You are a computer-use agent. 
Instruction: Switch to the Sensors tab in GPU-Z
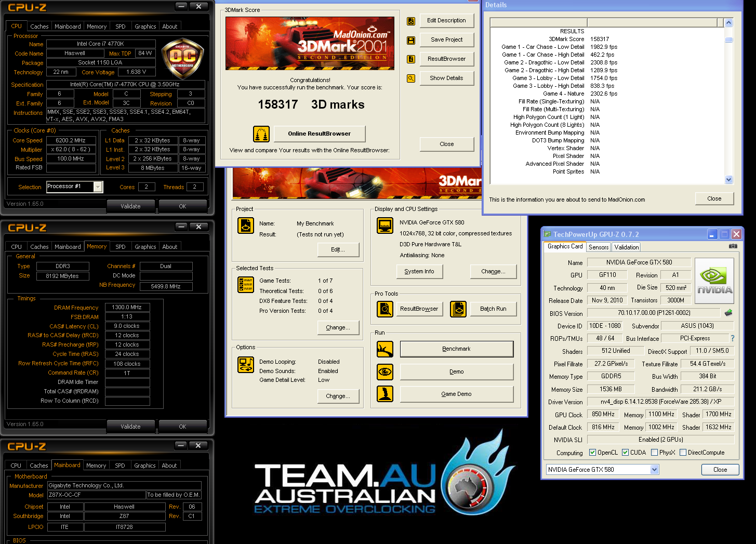(599, 247)
